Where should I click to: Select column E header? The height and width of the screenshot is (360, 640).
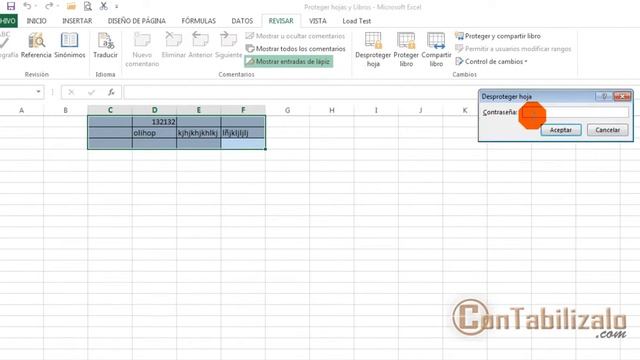pos(199,110)
